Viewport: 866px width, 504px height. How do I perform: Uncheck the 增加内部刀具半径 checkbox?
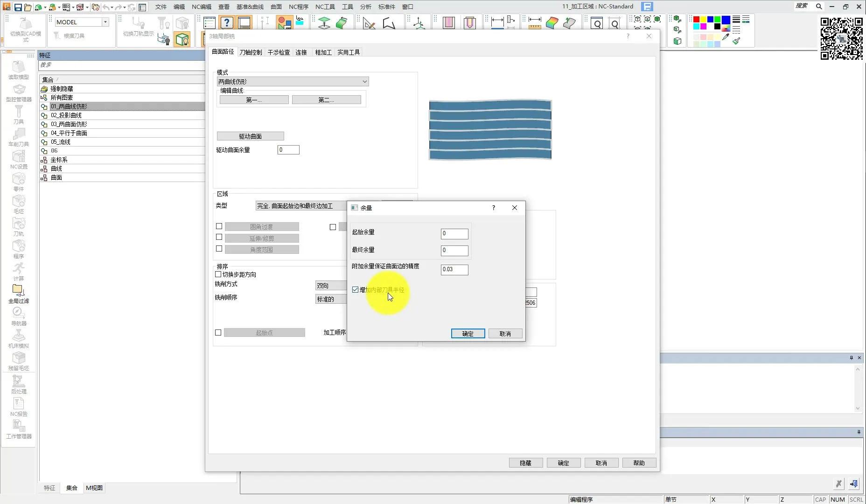point(356,290)
